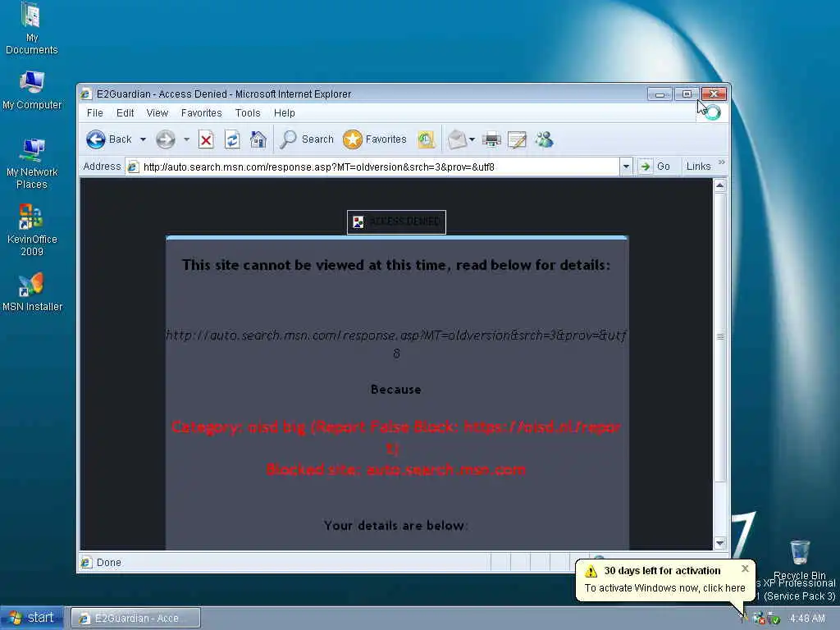The height and width of the screenshot is (630, 840).
Task: Select the My Network Places desktop icon
Action: (32, 164)
